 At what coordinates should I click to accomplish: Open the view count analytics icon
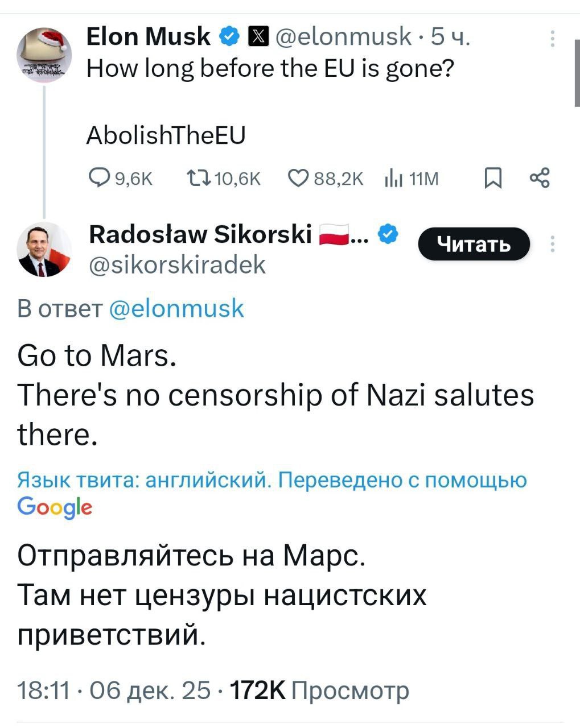pos(393,178)
